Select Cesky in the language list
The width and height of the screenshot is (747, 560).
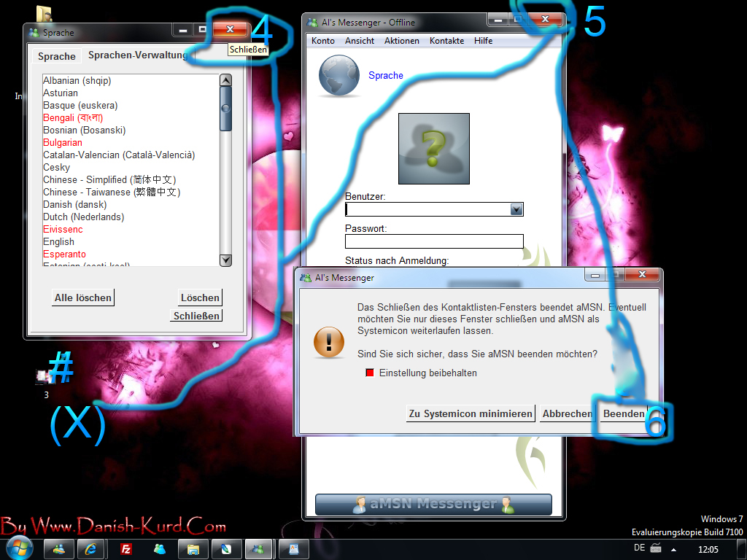pos(57,167)
